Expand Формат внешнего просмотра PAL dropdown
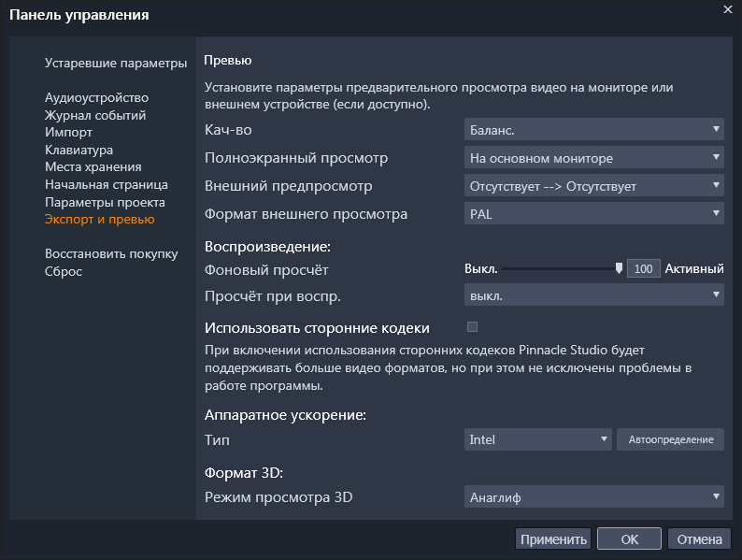The height and width of the screenshot is (560, 742). (x=593, y=214)
